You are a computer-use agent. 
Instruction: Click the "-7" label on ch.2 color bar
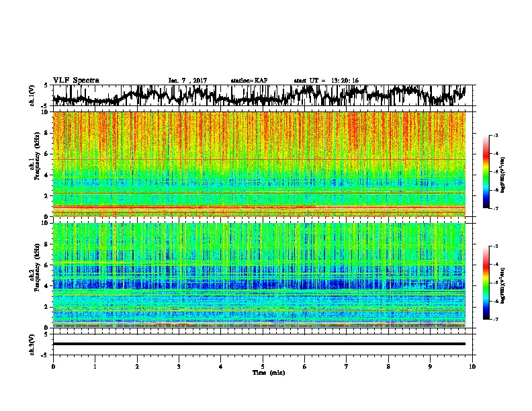[x=495, y=319]
